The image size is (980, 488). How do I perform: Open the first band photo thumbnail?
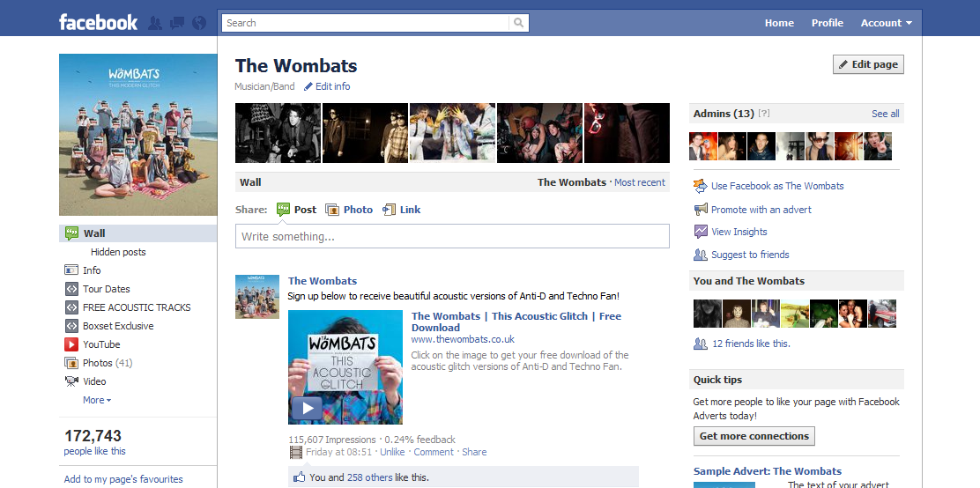278,133
